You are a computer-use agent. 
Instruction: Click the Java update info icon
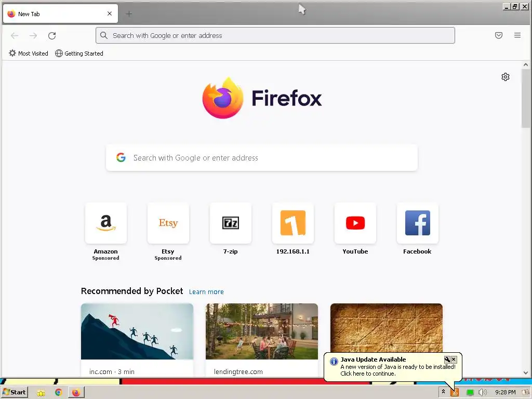[x=334, y=362]
